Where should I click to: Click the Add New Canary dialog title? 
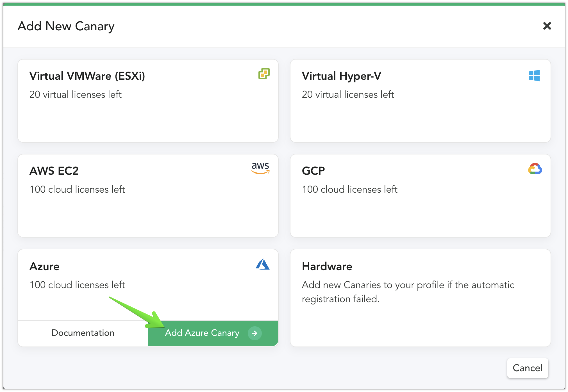pyautogui.click(x=66, y=26)
